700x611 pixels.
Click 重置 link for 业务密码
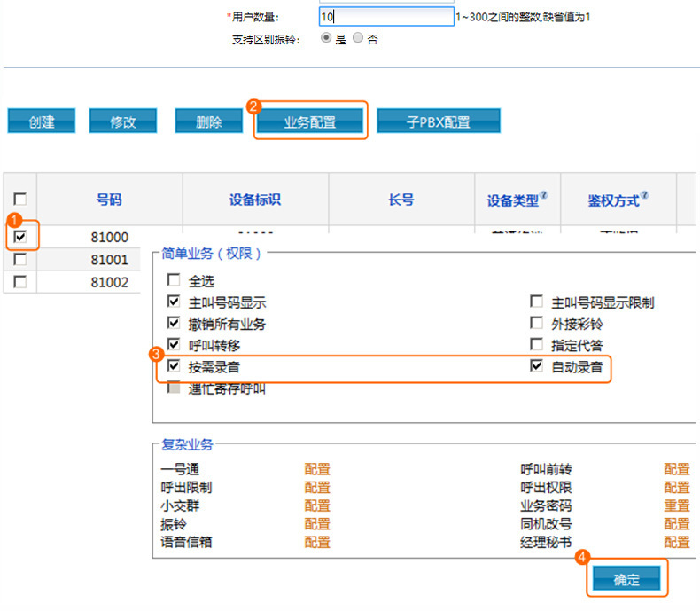(677, 505)
